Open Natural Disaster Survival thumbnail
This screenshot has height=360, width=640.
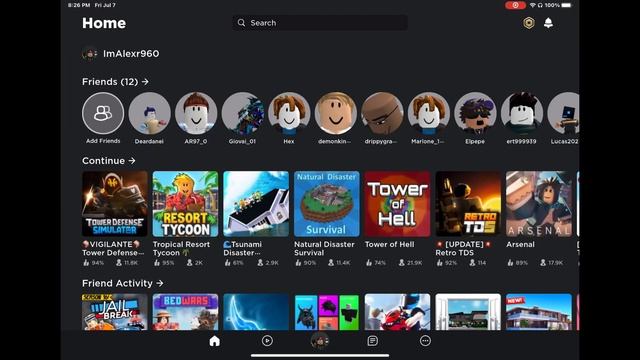pyautogui.click(x=327, y=204)
